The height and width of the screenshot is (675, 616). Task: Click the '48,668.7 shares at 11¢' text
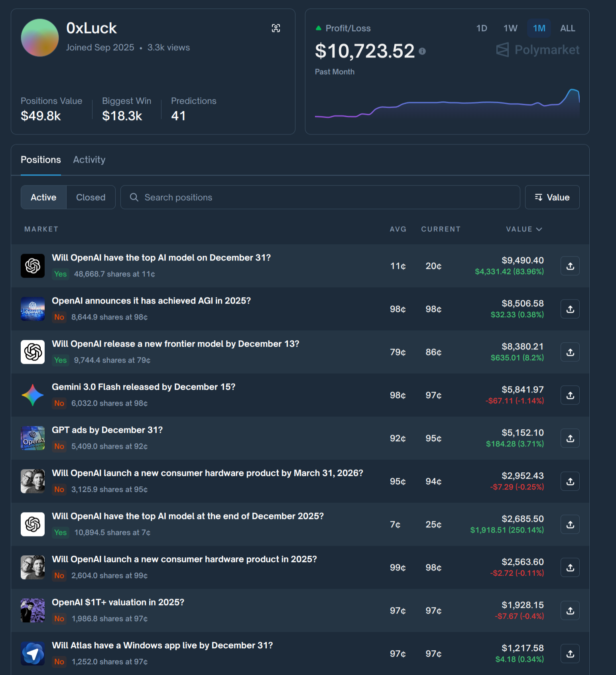pos(114,274)
